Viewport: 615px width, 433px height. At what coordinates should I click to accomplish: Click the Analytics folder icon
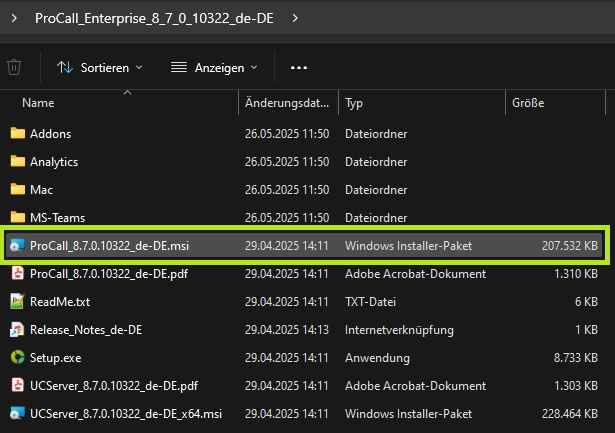click(17, 161)
